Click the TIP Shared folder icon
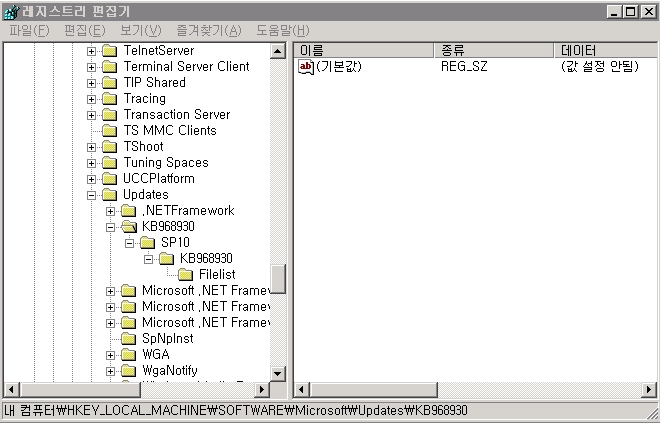660x423 pixels. click(109, 83)
